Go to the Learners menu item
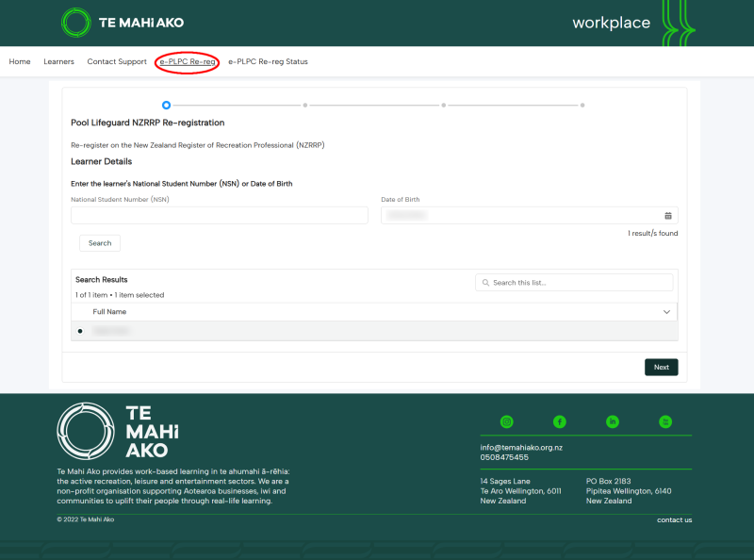 pyautogui.click(x=58, y=61)
